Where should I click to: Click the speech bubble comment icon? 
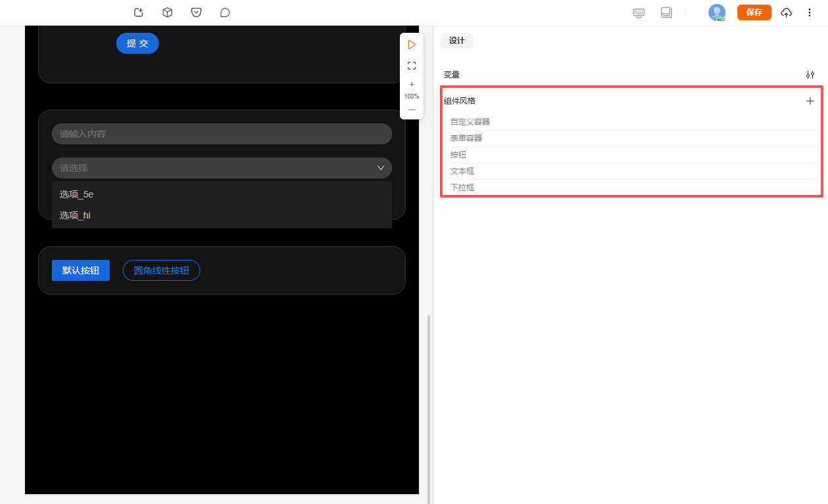point(225,12)
